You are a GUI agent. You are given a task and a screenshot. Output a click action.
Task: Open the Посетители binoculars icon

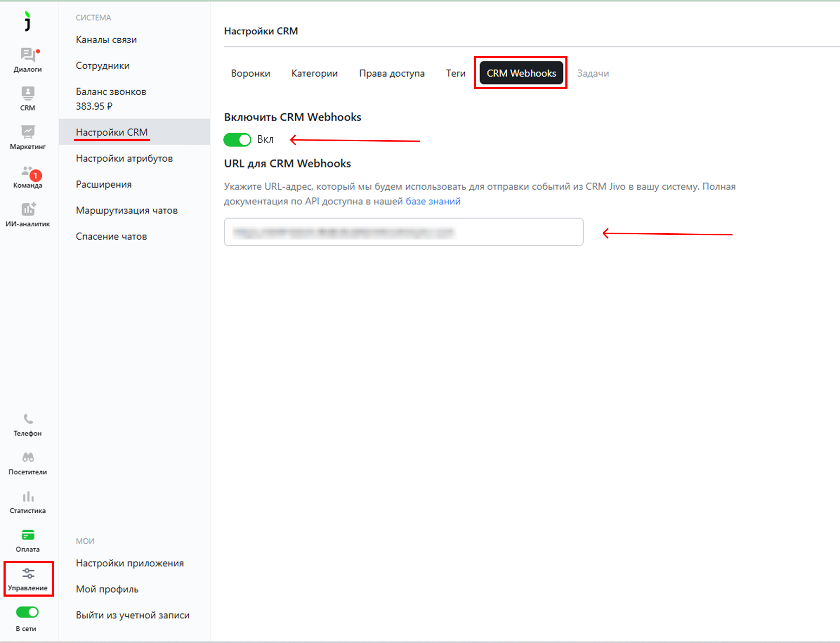tap(27, 458)
